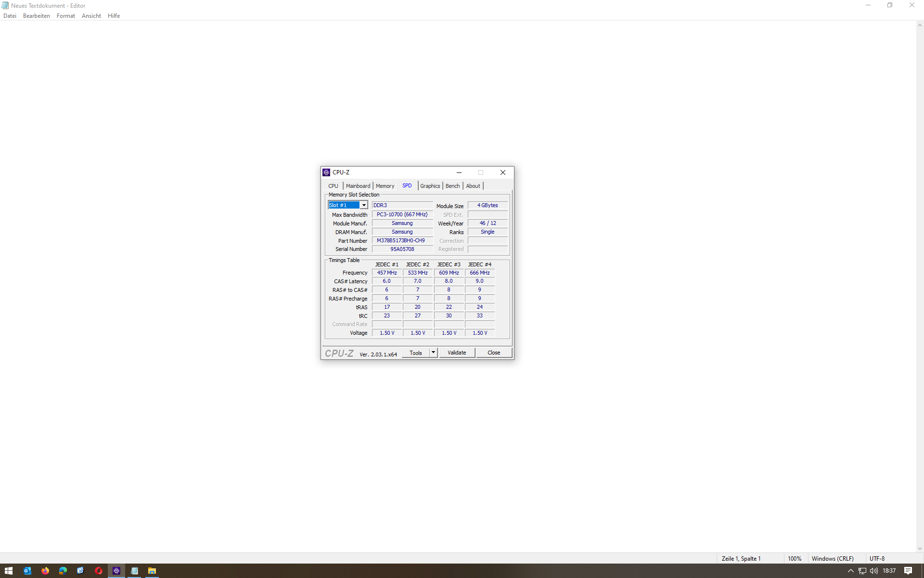Switch to the Graphics tab
The image size is (924, 578).
pos(430,186)
